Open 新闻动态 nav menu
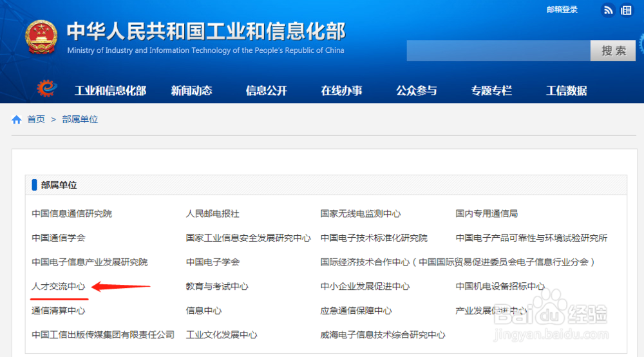644x357 pixels. pyautogui.click(x=191, y=90)
